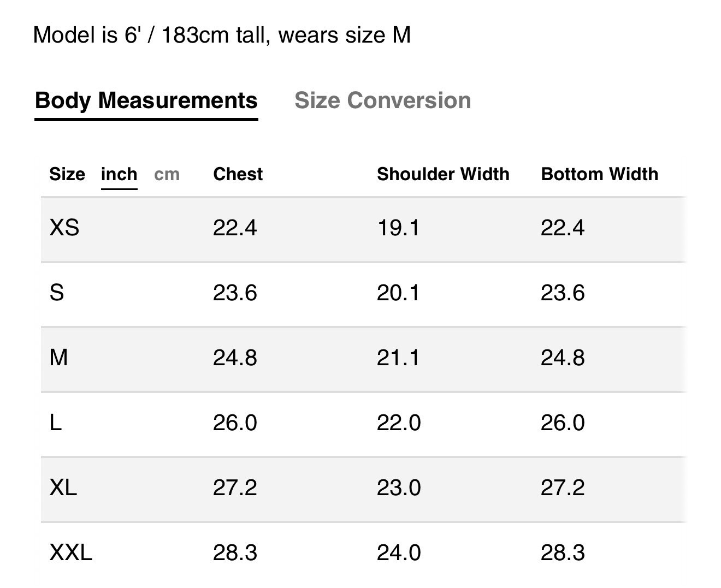Click the Size column header
The image size is (721, 588).
(x=67, y=174)
